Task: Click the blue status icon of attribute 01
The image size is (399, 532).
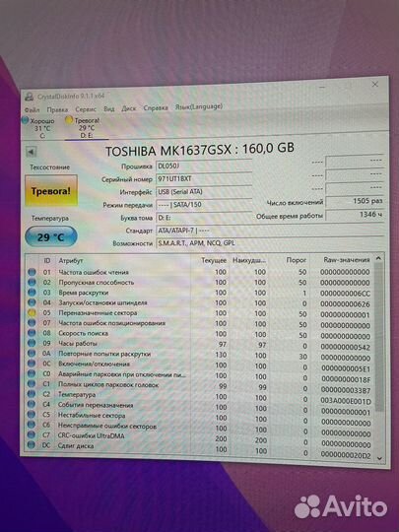Action: (x=32, y=272)
